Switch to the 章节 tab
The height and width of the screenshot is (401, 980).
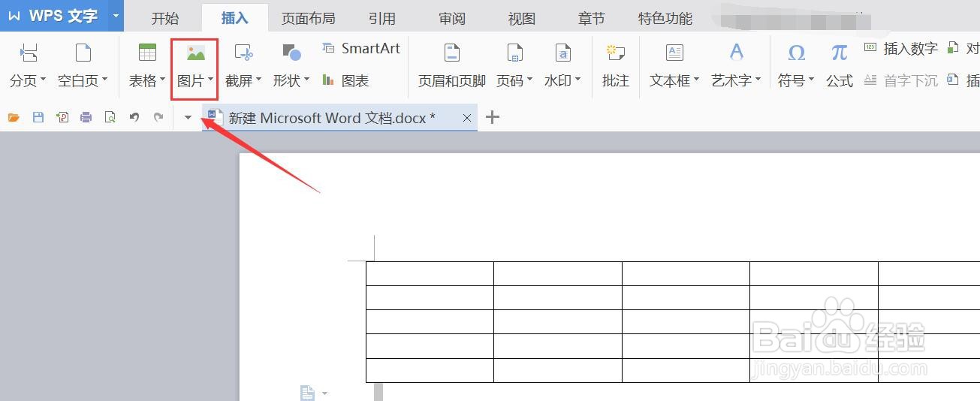(591, 19)
